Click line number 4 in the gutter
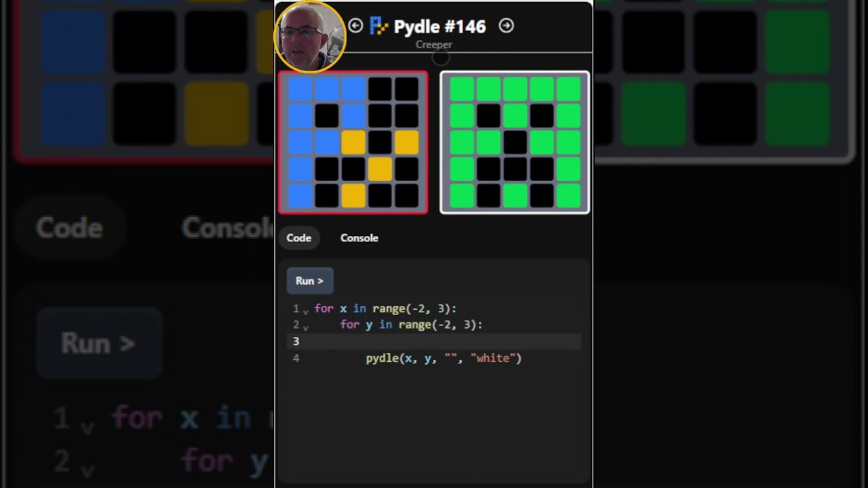868x488 pixels. coord(296,358)
